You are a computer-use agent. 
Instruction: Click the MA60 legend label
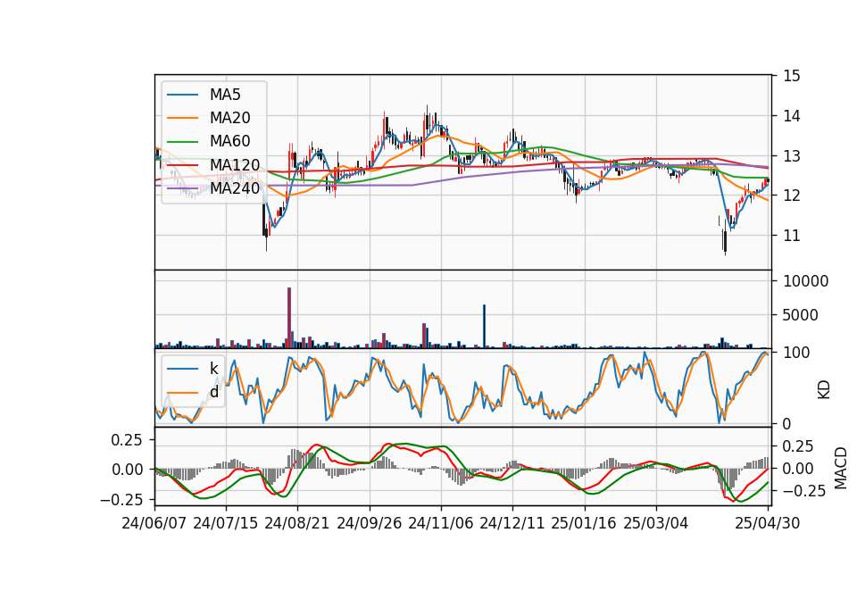point(229,141)
